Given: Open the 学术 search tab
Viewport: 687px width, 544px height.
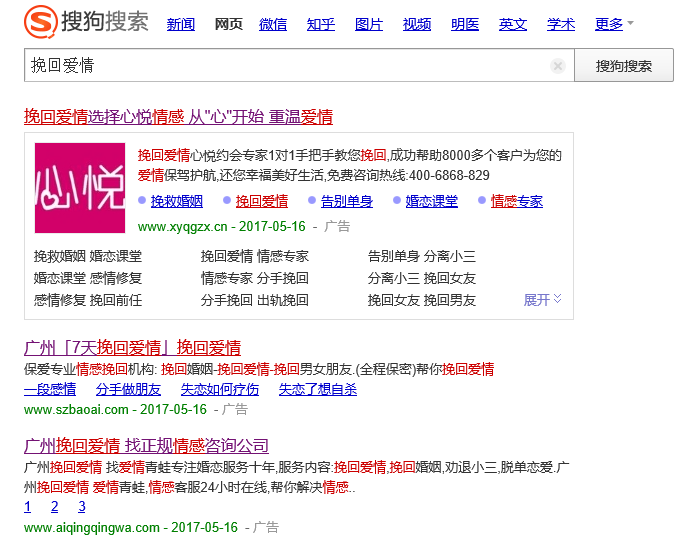Looking at the screenshot, I should click(x=561, y=24).
